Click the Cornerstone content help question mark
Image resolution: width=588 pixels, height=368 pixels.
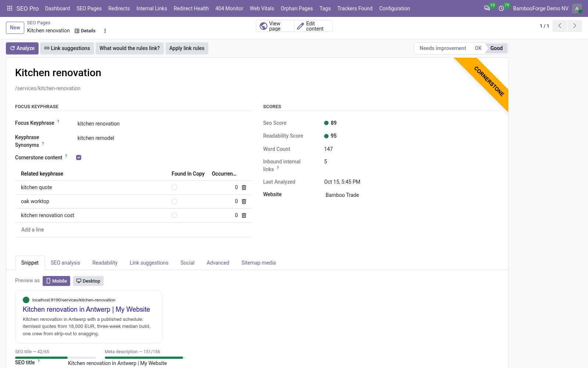[x=66, y=156]
